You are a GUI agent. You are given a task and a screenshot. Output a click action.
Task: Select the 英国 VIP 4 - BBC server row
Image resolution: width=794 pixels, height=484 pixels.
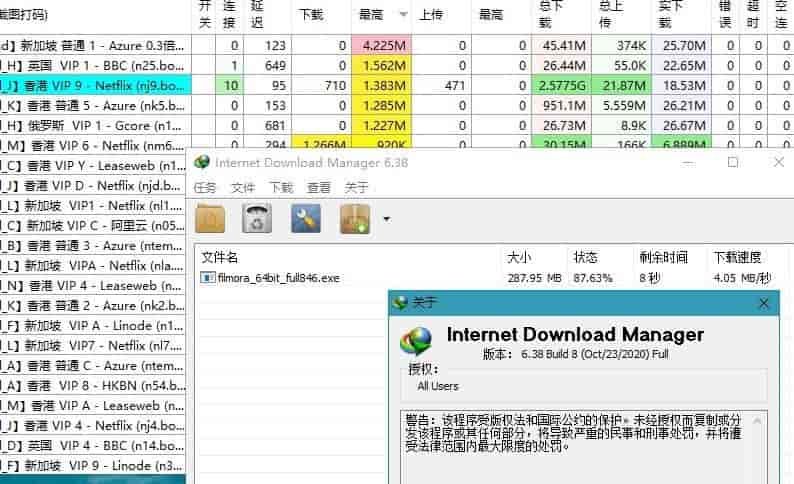pos(93,446)
